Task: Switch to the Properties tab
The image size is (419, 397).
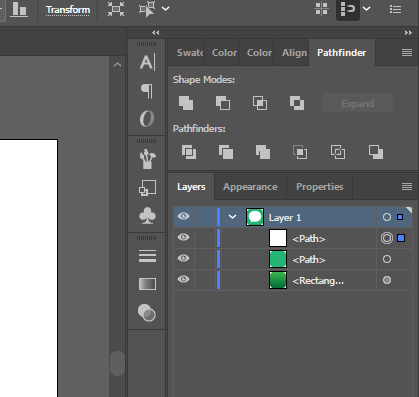Action: click(x=320, y=187)
